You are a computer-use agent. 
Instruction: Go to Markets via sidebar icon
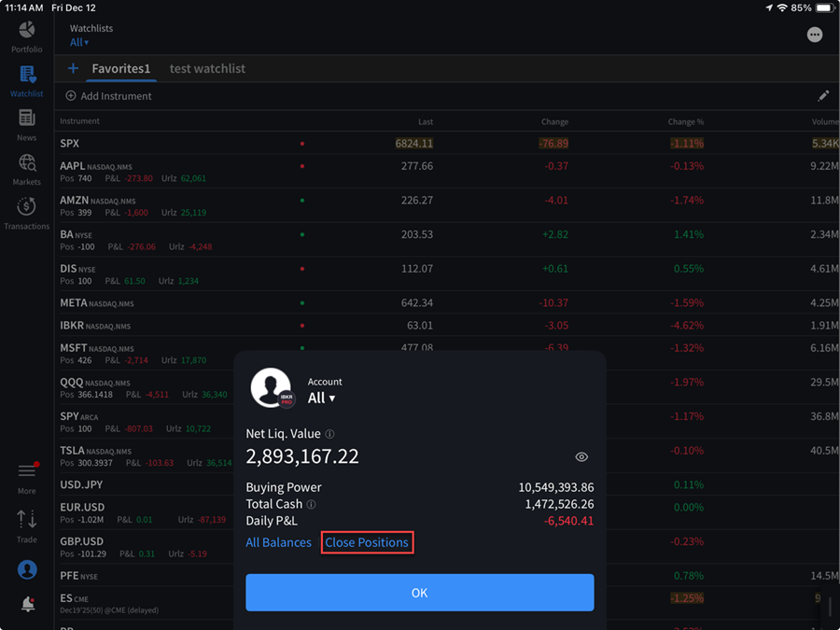[x=26, y=169]
